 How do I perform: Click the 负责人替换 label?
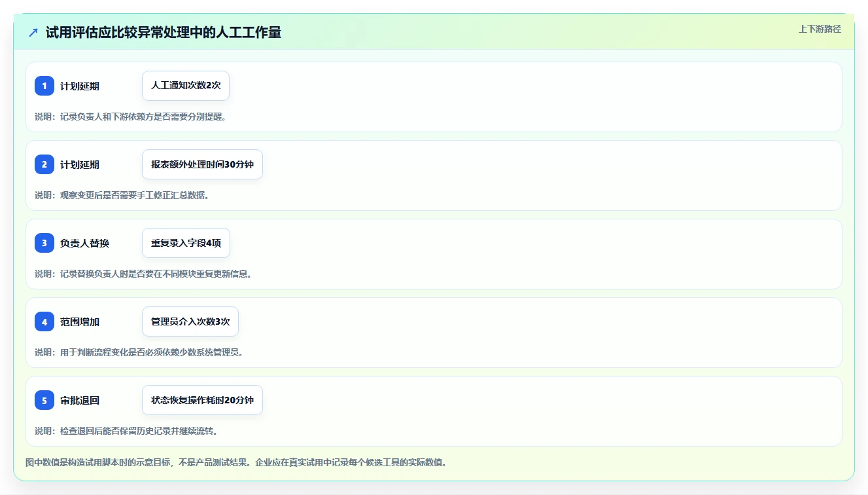click(85, 244)
